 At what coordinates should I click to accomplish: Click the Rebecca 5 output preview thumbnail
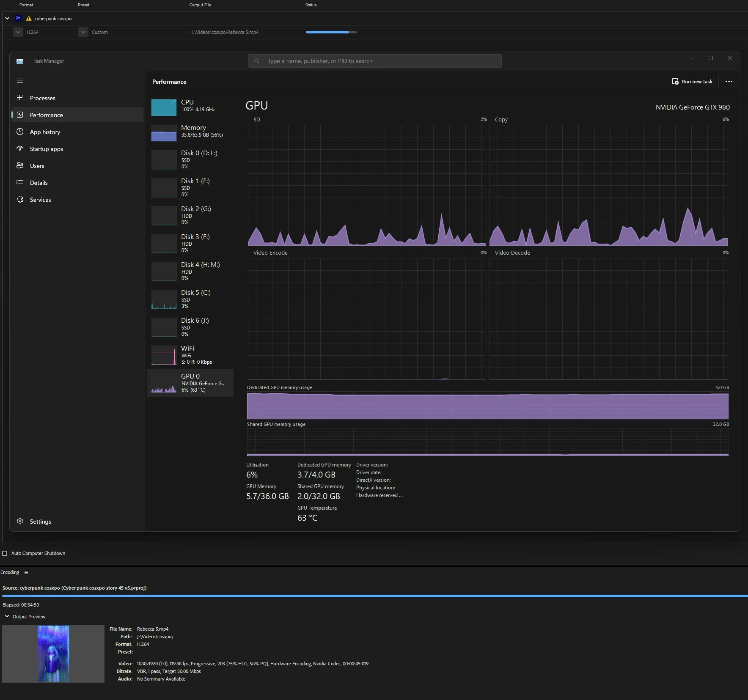coord(53,653)
